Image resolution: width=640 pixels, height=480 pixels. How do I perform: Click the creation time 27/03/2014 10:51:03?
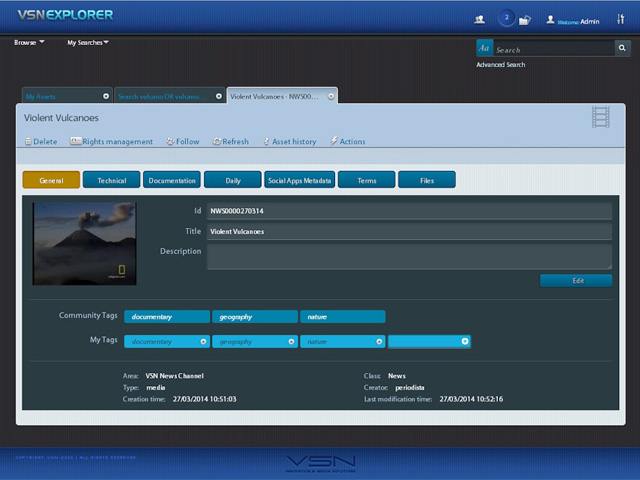pos(204,399)
